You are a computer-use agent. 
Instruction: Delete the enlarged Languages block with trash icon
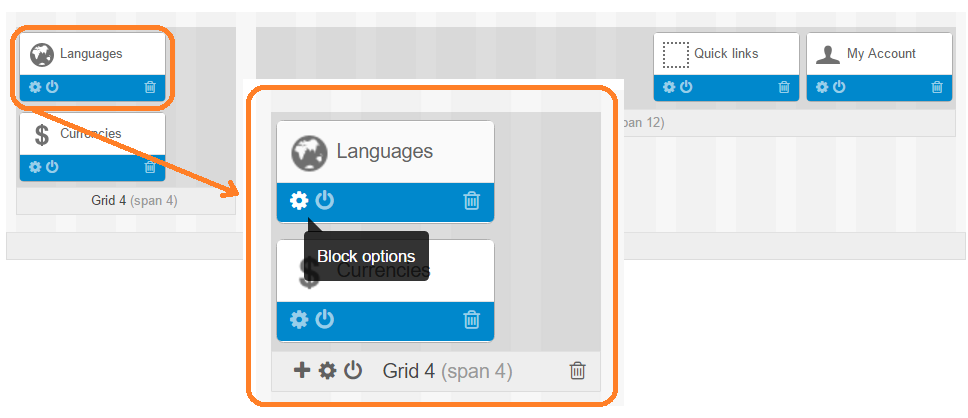pyautogui.click(x=472, y=201)
